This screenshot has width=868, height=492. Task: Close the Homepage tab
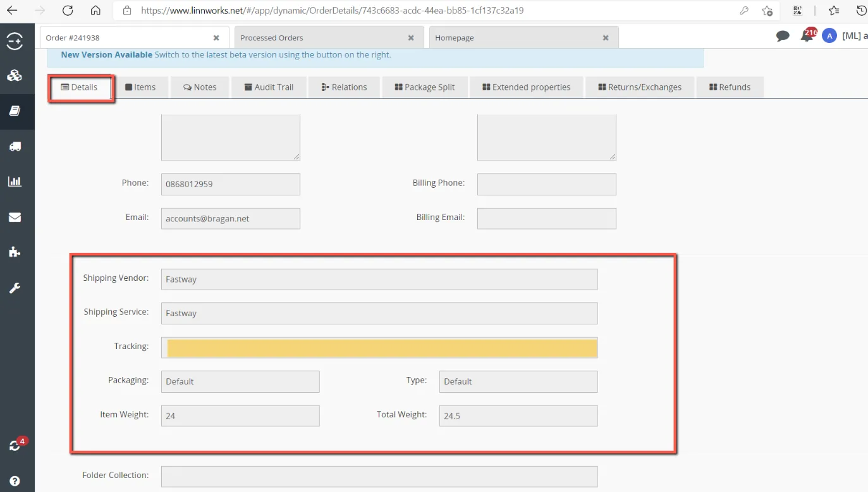(606, 38)
